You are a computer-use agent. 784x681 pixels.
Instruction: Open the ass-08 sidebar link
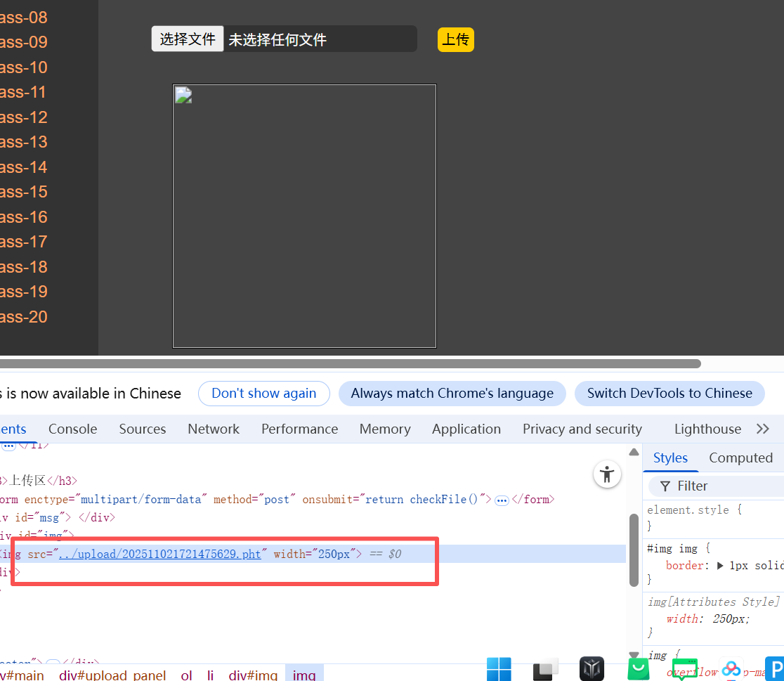pyautogui.click(x=23, y=18)
